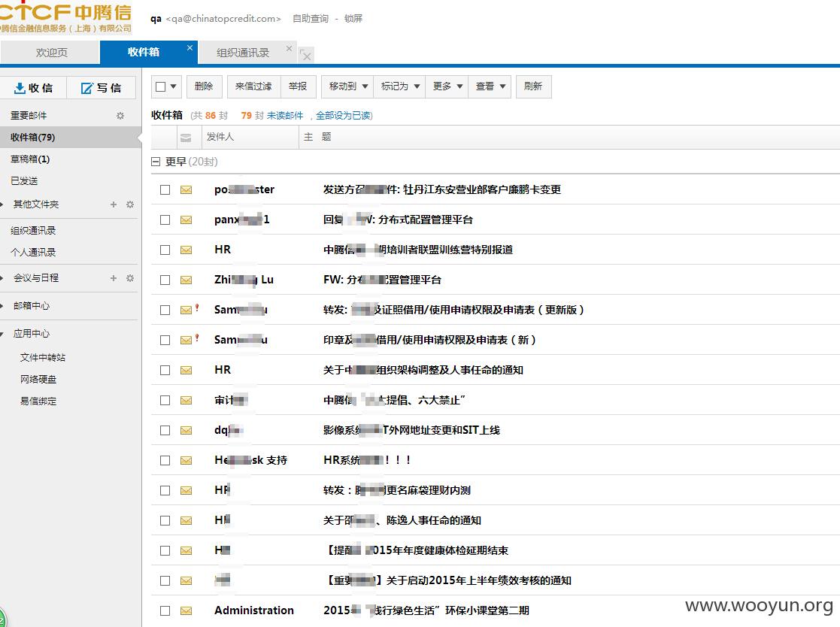840x627 pixels.
Task: Click envelope icon of 转发 证照借用 email
Action: pos(186,310)
